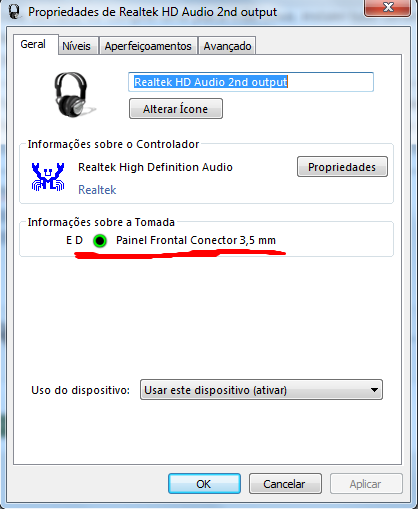The height and width of the screenshot is (509, 418).
Task: Click the dropdown arrow for device usage
Action: [x=374, y=390]
